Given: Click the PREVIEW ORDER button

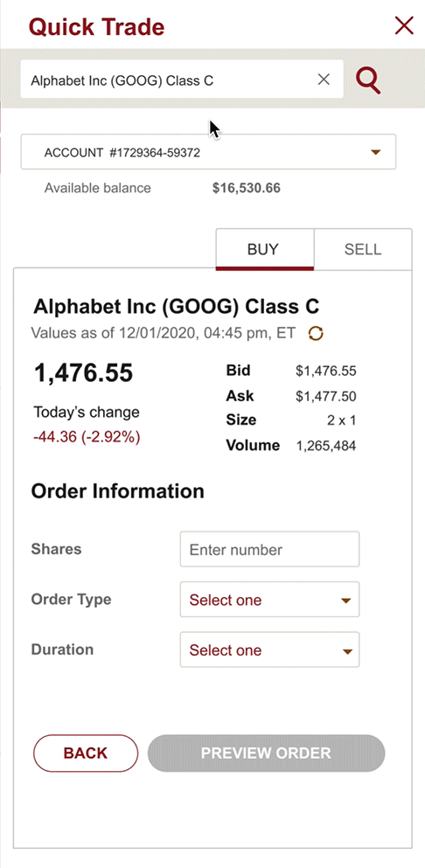Looking at the screenshot, I should point(266,753).
